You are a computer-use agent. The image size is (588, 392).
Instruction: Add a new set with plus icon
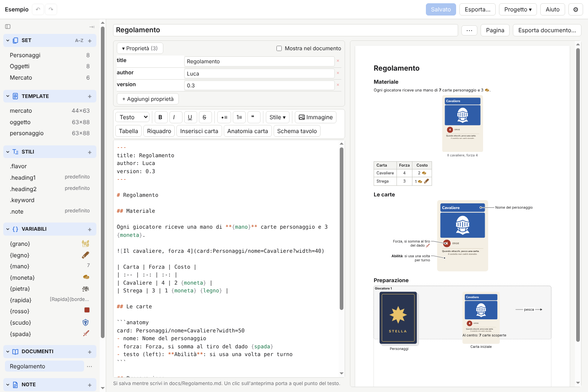(90, 41)
